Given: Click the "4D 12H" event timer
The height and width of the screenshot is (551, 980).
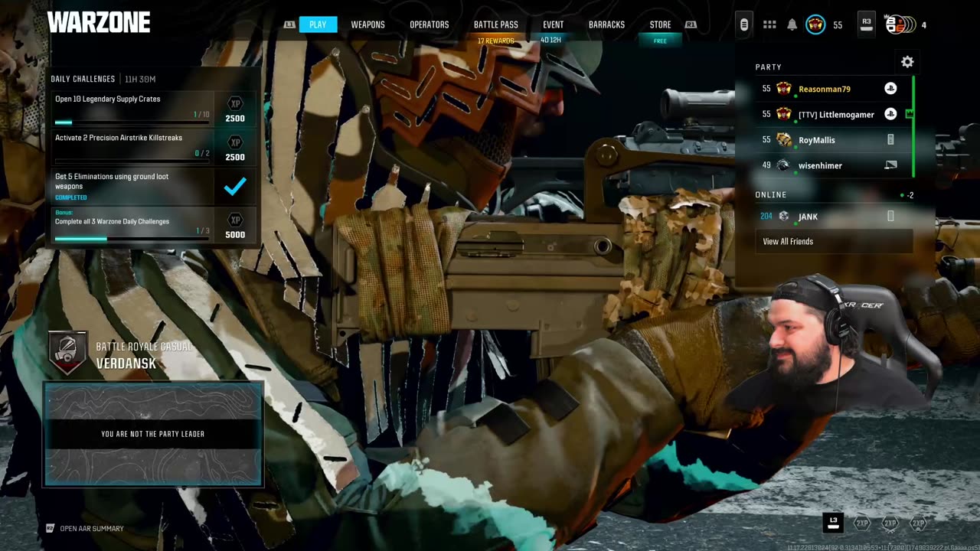Looking at the screenshot, I should click(x=552, y=40).
